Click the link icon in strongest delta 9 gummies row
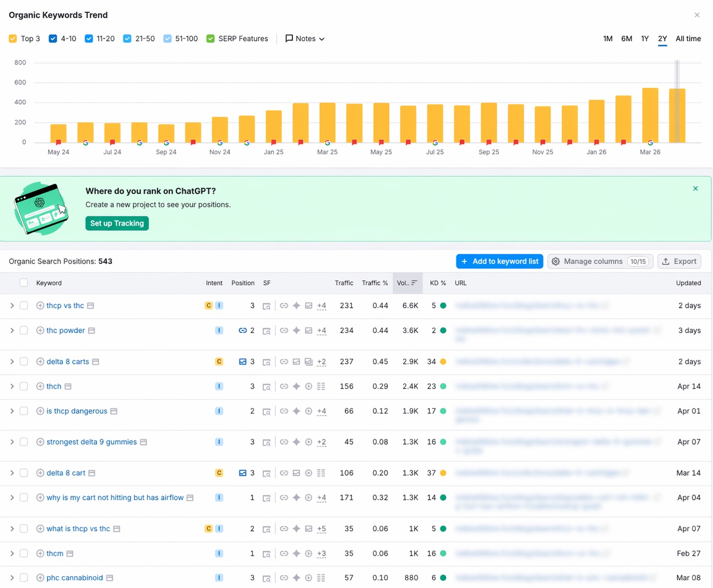This screenshot has height=588, width=713. (284, 442)
